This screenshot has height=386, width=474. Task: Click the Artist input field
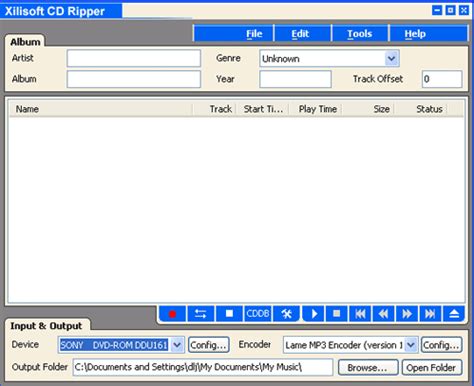coord(134,58)
